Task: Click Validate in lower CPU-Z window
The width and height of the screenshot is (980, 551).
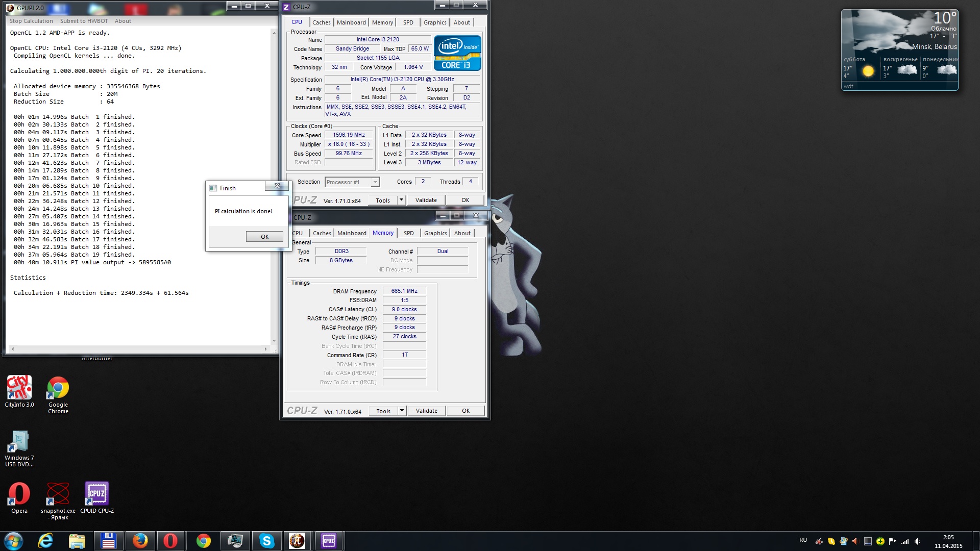Action: [426, 411]
